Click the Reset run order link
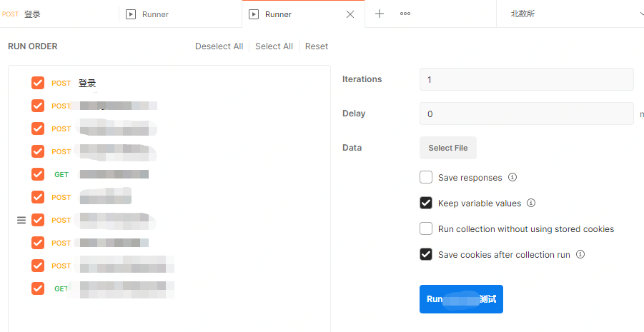The width and height of the screenshot is (644, 332). click(317, 46)
